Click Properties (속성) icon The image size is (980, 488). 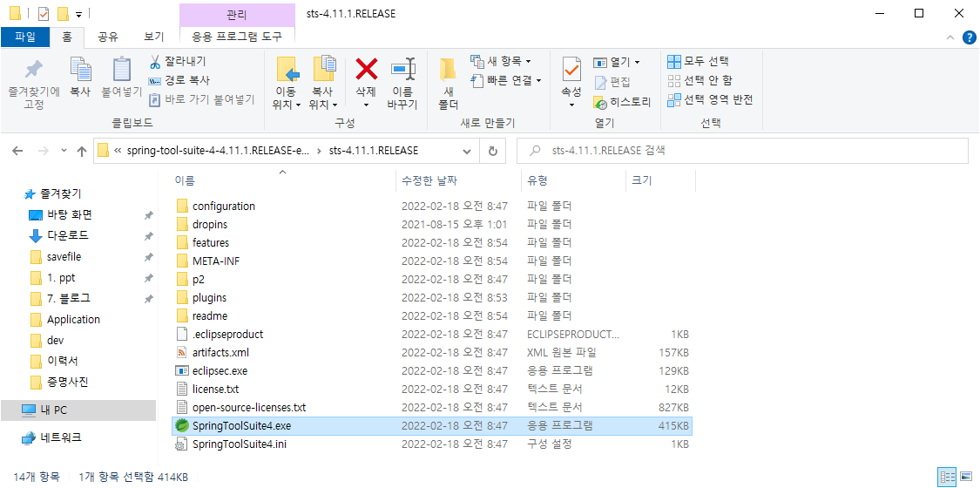(571, 69)
